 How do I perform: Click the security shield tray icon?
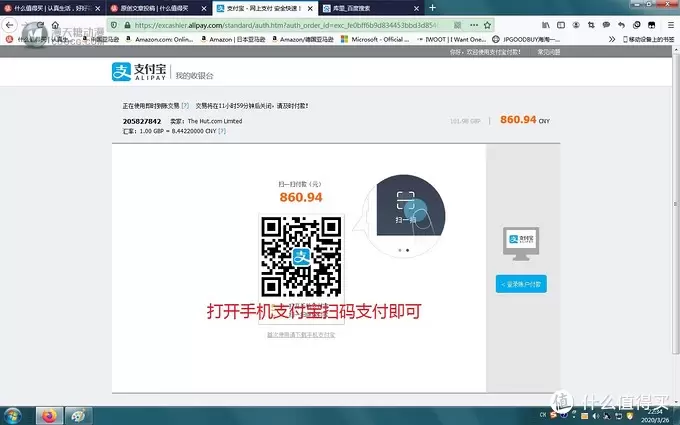coord(629,416)
